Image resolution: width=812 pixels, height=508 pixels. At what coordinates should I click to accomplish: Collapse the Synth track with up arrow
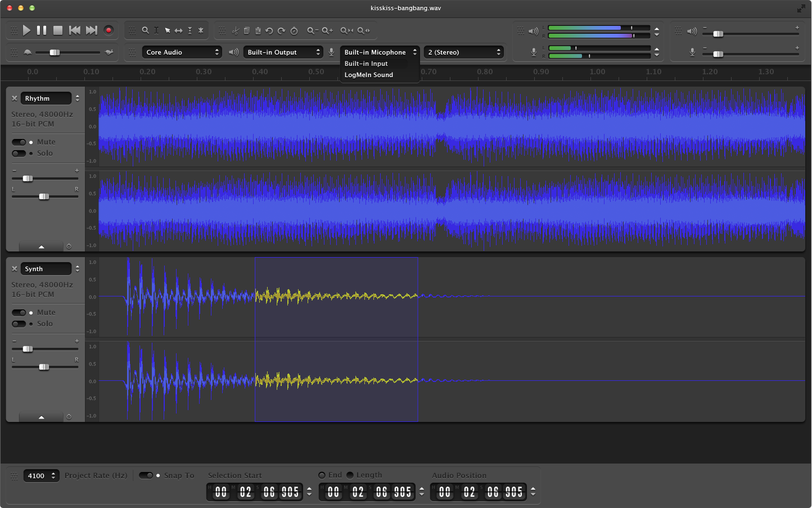pos(41,417)
